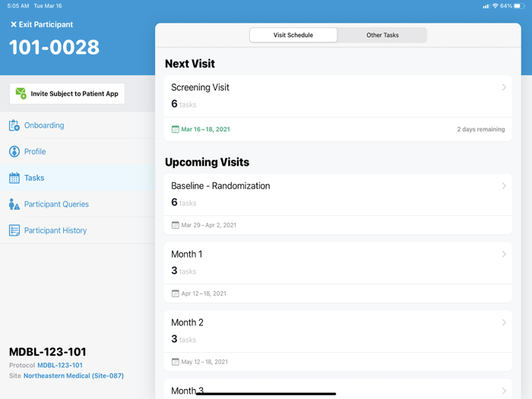The image size is (532, 399).
Task: Click the Upcoming Visits heading
Action: click(207, 162)
